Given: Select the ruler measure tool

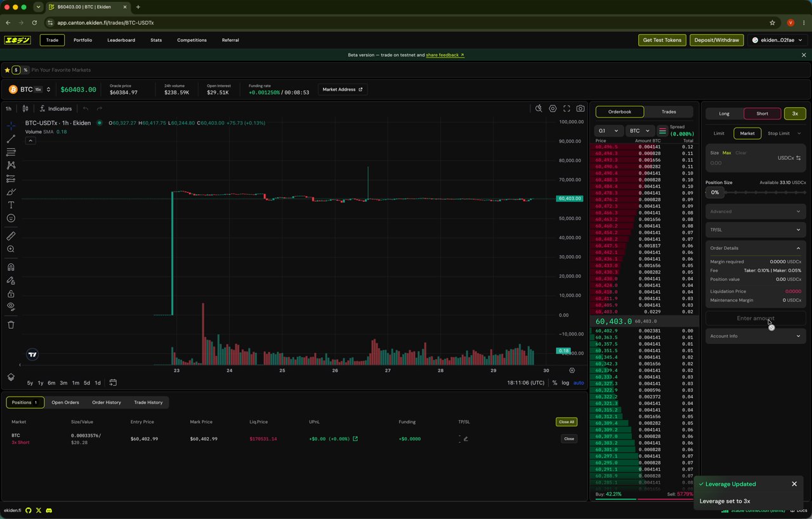Looking at the screenshot, I should [11, 236].
